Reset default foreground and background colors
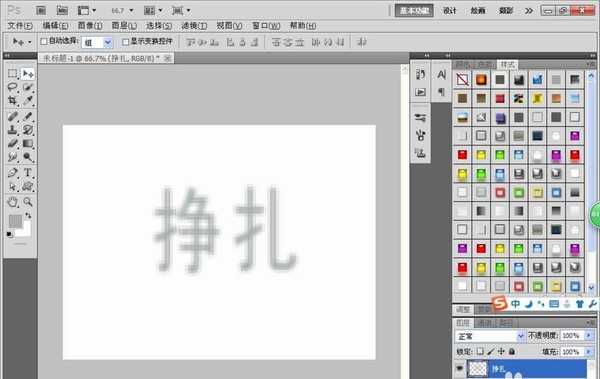 10,234
